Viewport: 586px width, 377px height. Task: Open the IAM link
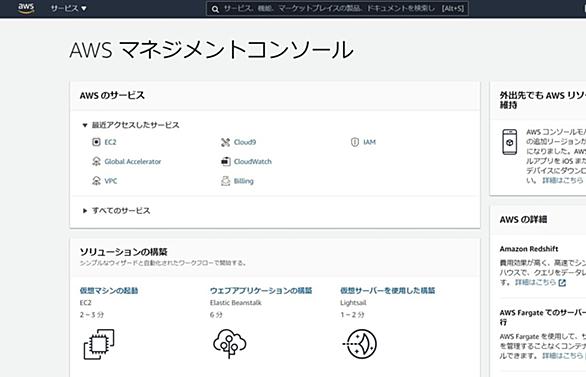[369, 142]
